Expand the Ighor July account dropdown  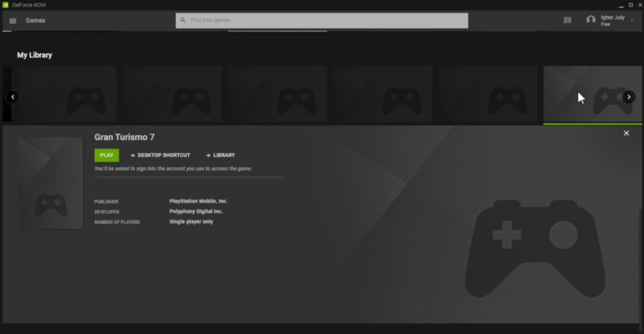pos(632,21)
